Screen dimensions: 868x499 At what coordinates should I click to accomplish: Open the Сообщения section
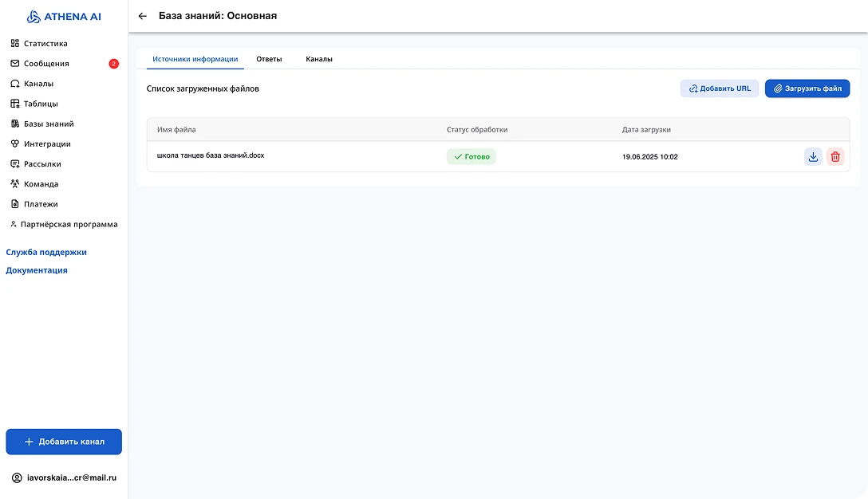tap(46, 64)
